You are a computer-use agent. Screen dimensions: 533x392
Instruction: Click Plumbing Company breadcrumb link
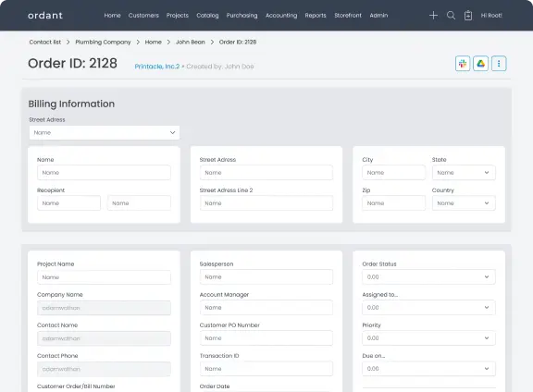pos(103,43)
